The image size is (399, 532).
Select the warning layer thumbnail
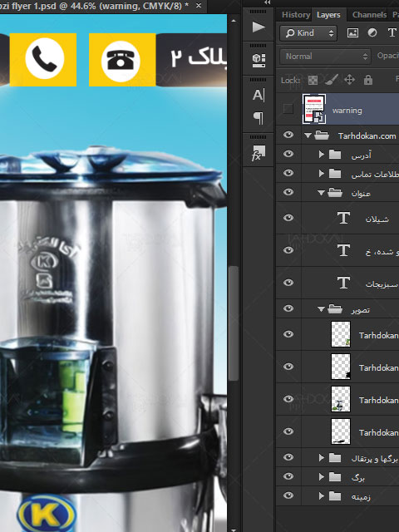coord(314,109)
